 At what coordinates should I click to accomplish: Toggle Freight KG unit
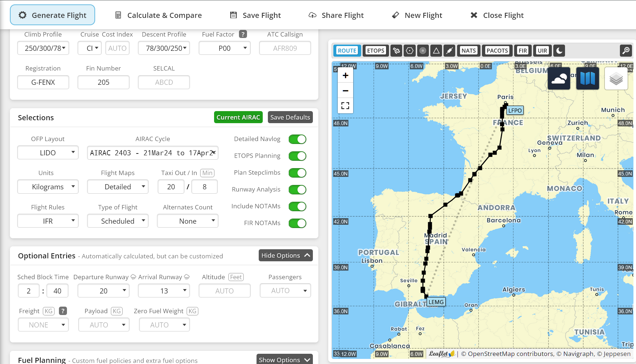[49, 311]
